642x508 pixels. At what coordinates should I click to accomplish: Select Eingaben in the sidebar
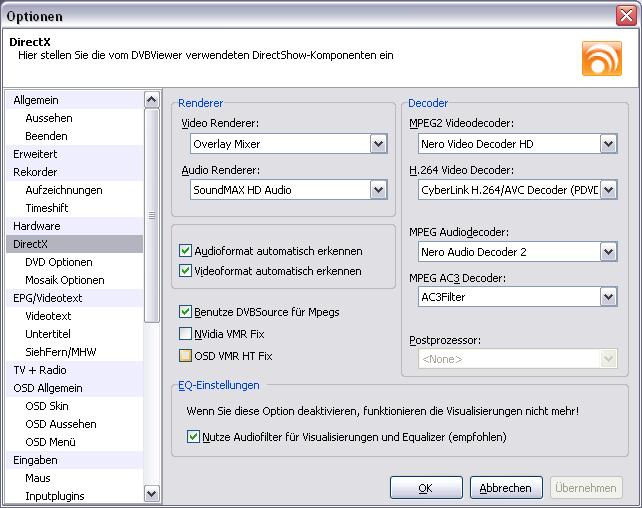(x=75, y=461)
